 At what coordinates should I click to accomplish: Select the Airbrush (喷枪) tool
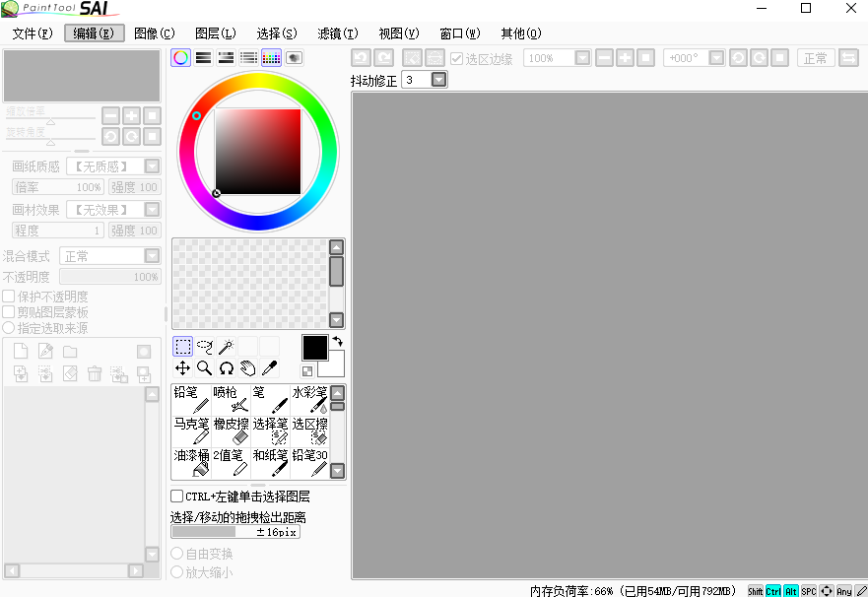click(x=228, y=397)
